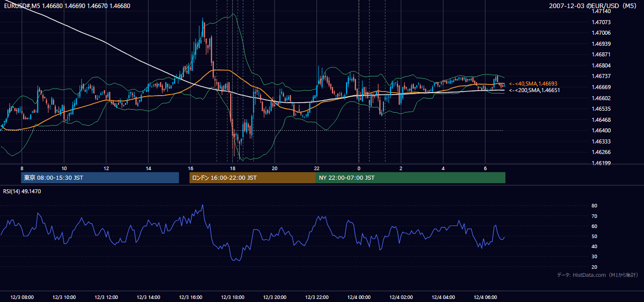
Task: Click hour 6 on the price chart time axis
Action: [485, 168]
